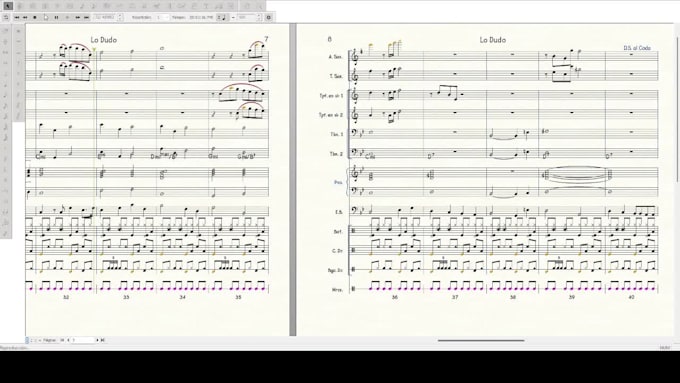Image resolution: width=680 pixels, height=383 pixels.
Task: Click the 'Lo Dudo' title on page 7
Action: click(103, 40)
